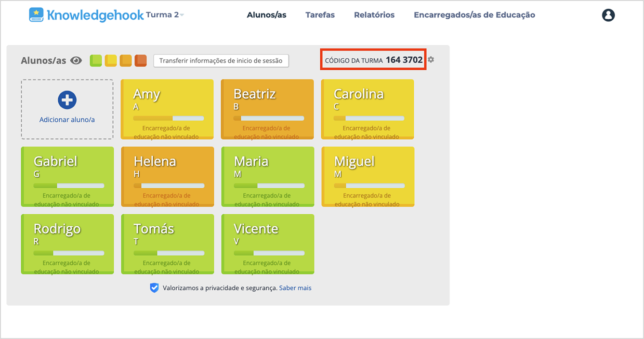
Task: Click Valorizamos a privacidade e segurança text
Action: pos(220,288)
